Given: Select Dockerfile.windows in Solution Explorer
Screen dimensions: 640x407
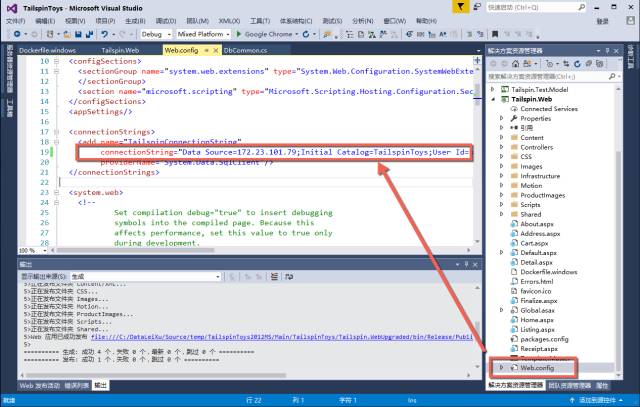Looking at the screenshot, I should pos(549,272).
